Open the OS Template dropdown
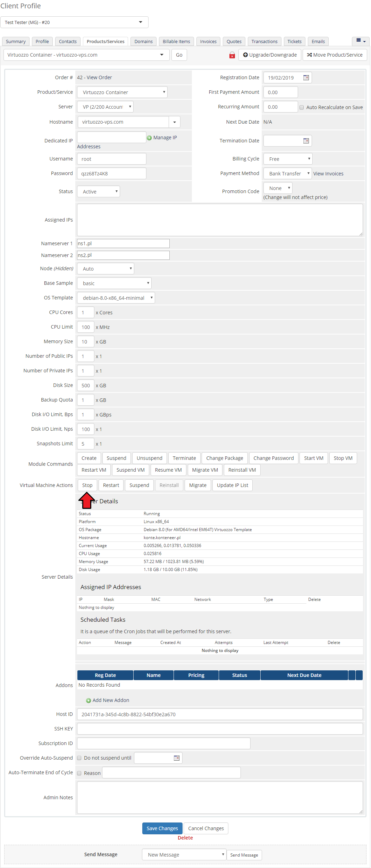The image size is (371, 868). (x=116, y=298)
